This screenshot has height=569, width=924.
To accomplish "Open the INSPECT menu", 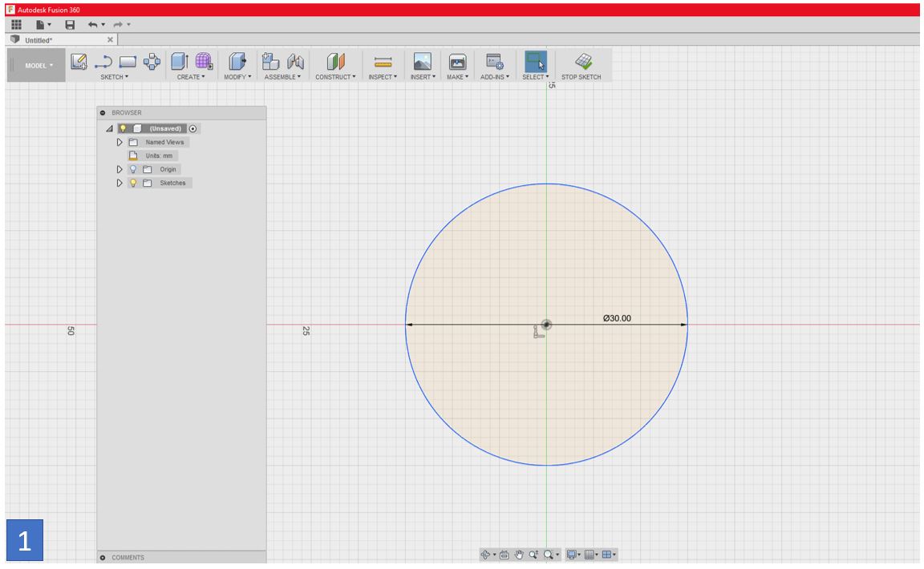I will click(383, 77).
